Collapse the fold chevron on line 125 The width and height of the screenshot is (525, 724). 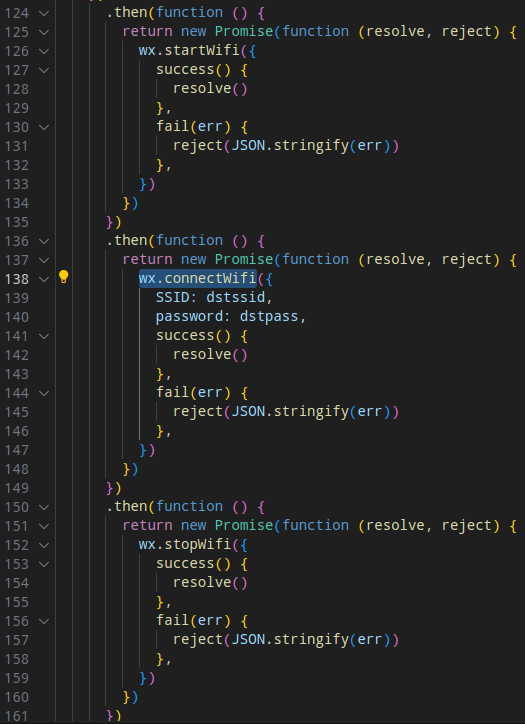44,32
